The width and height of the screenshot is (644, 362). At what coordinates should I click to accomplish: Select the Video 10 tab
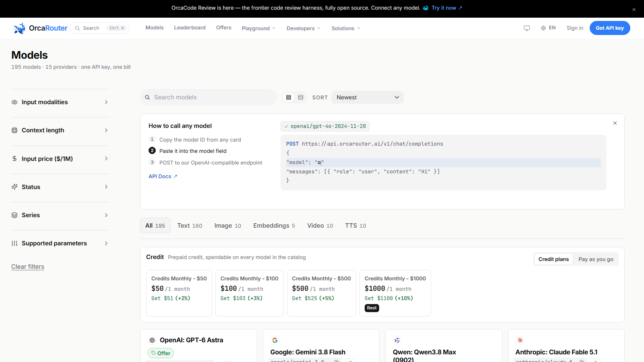click(x=320, y=226)
